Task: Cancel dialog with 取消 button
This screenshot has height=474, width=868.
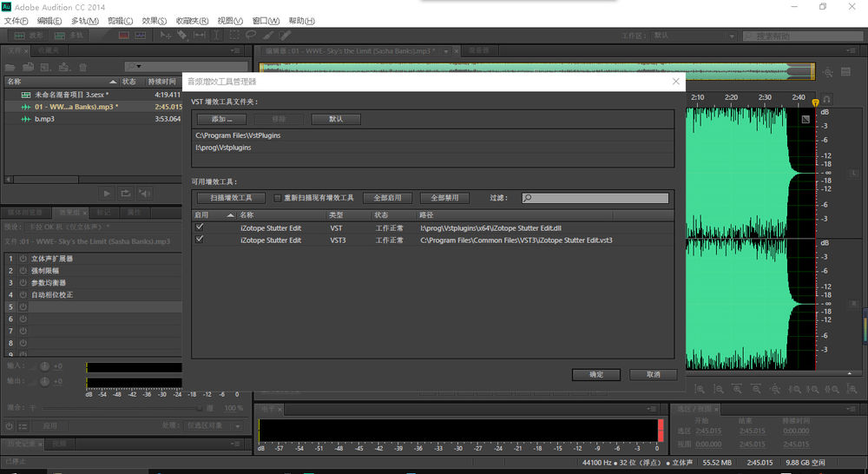Action: tap(654, 375)
